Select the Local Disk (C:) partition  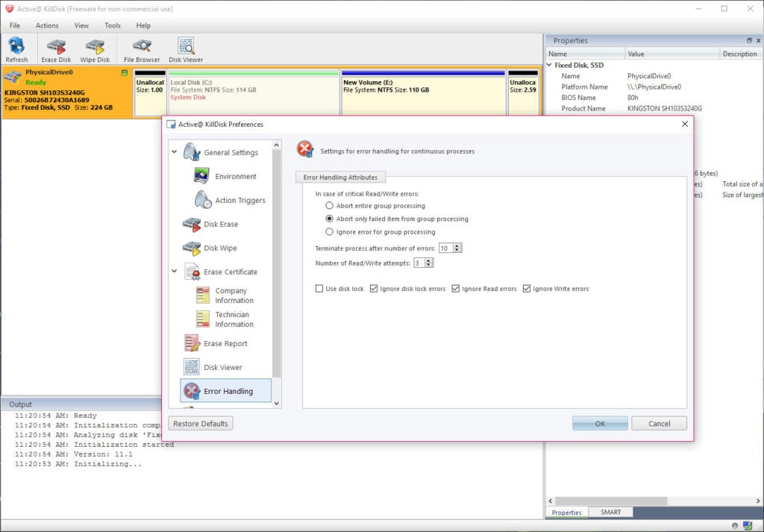pyautogui.click(x=253, y=93)
